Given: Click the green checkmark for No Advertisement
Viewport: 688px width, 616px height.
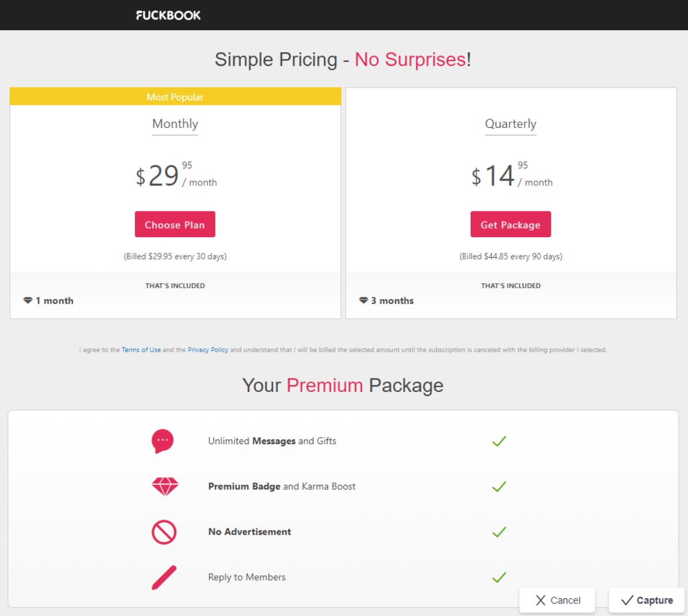Looking at the screenshot, I should tap(499, 532).
